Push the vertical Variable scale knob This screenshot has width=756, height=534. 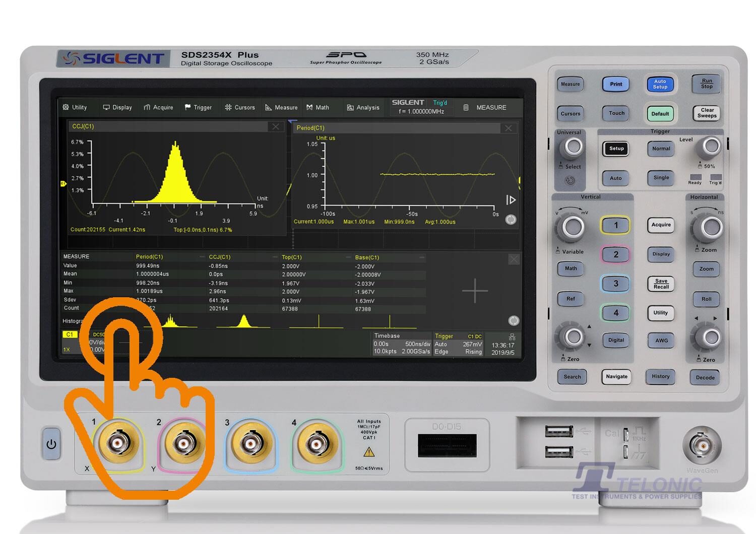click(x=573, y=227)
